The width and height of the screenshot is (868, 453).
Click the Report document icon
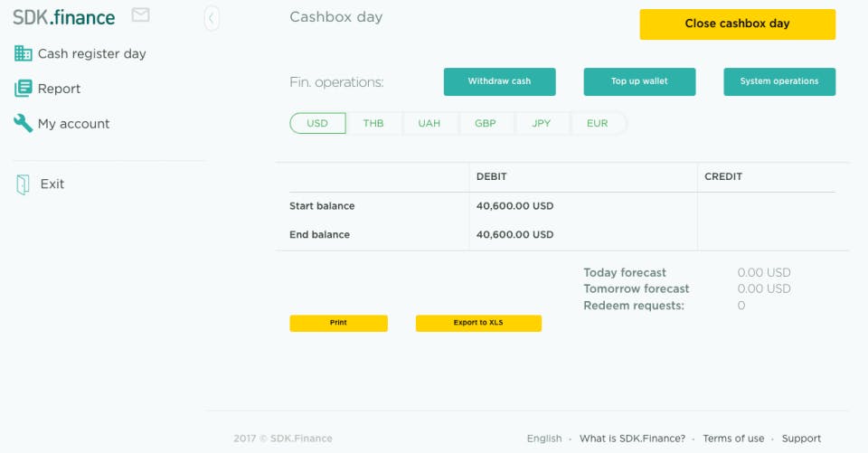pyautogui.click(x=23, y=89)
